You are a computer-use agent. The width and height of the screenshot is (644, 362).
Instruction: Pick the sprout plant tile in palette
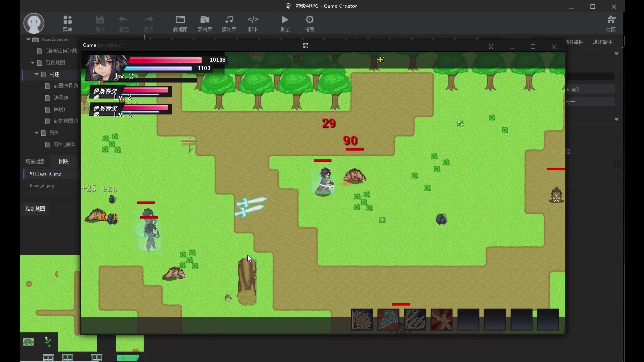[48, 342]
